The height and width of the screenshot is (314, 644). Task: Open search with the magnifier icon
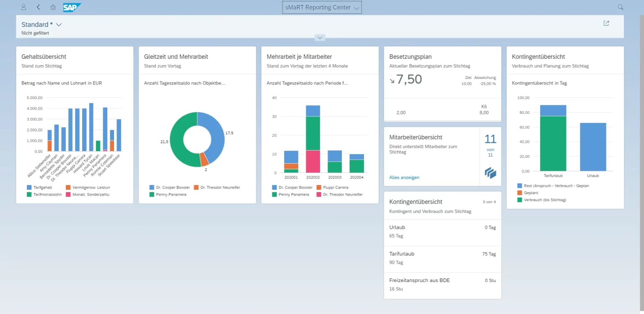tap(620, 7)
